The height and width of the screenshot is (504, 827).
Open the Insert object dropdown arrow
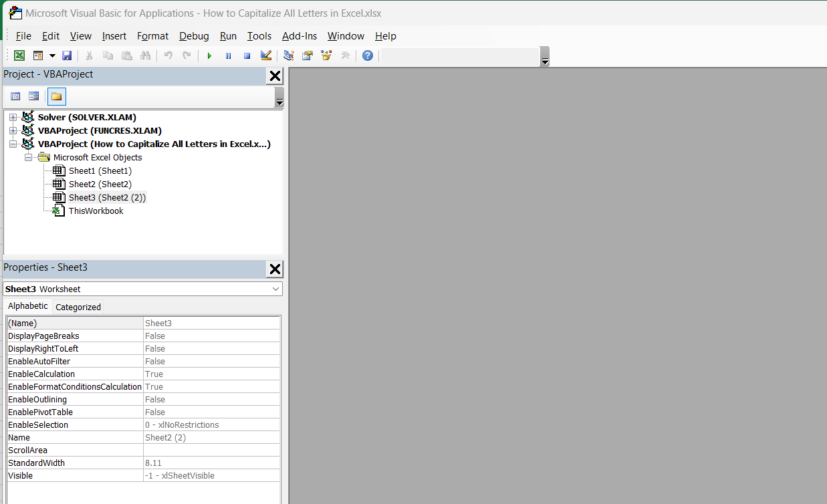point(51,55)
